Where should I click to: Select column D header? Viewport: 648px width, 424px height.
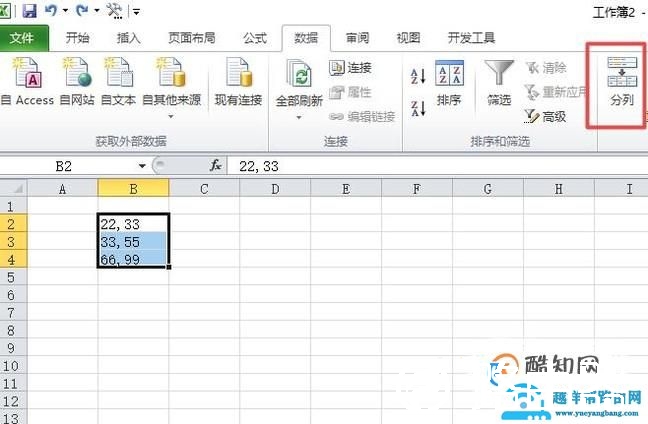pyautogui.click(x=275, y=189)
